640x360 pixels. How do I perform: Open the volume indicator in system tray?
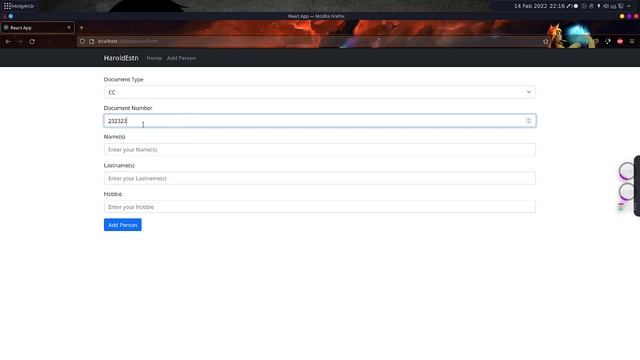[606, 6]
